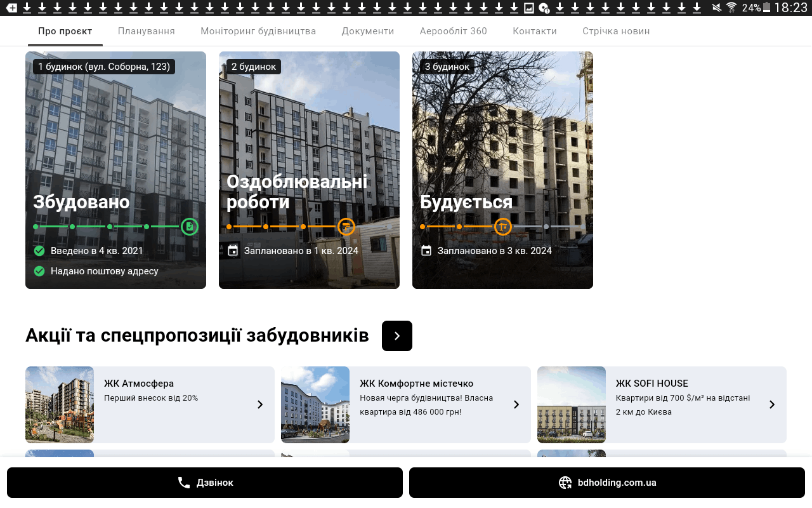Expand the ЖК Комфортне містечко offer chevron
The height and width of the screenshot is (508, 812).
tap(516, 404)
